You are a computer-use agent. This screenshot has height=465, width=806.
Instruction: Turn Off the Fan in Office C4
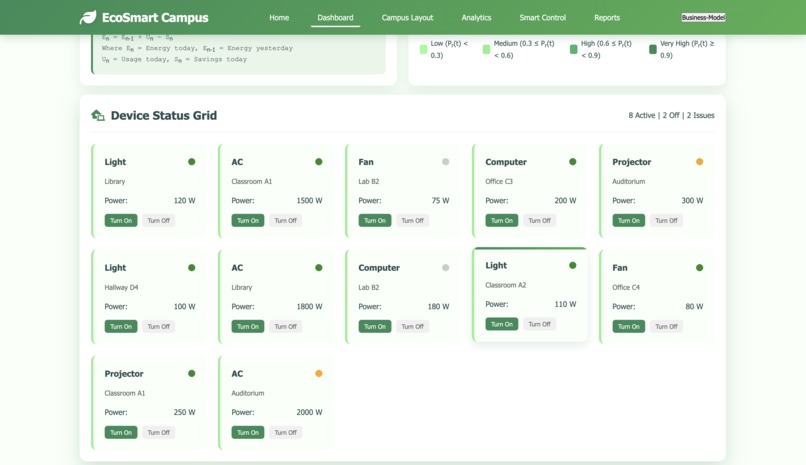click(666, 326)
